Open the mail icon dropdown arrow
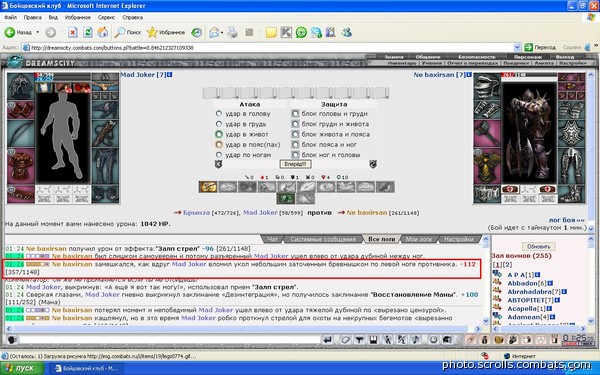 [222, 33]
